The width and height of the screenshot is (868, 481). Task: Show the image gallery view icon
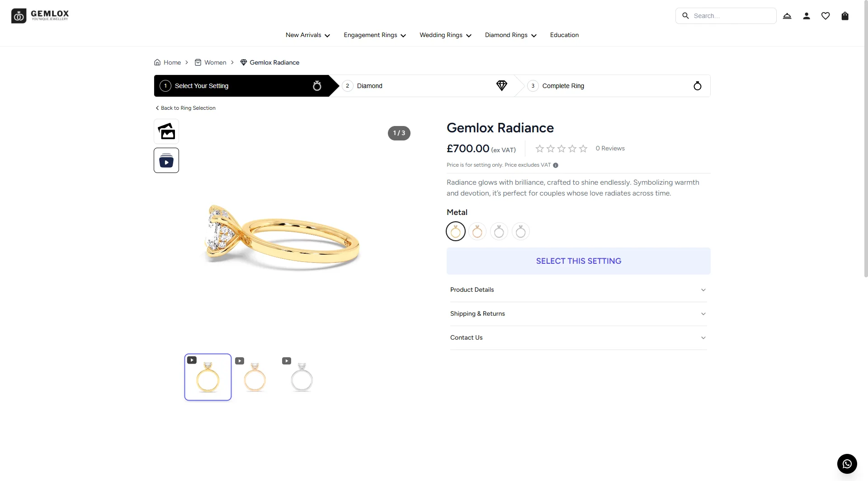point(166,131)
